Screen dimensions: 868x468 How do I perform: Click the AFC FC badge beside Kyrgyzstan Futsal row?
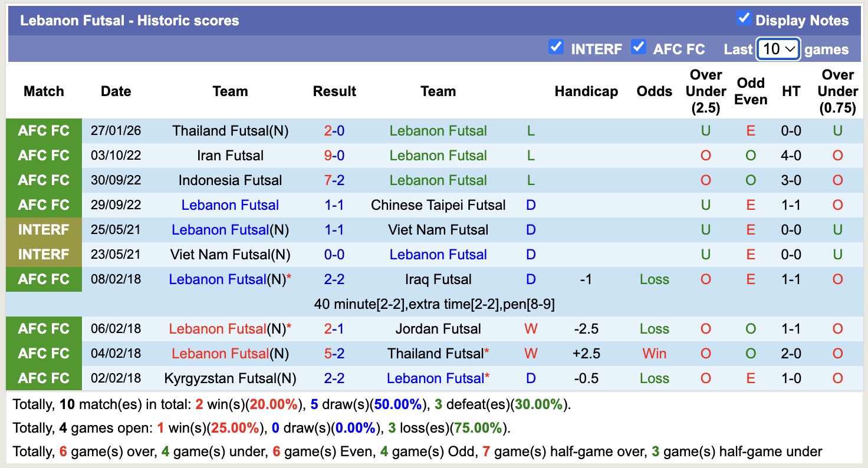[44, 378]
